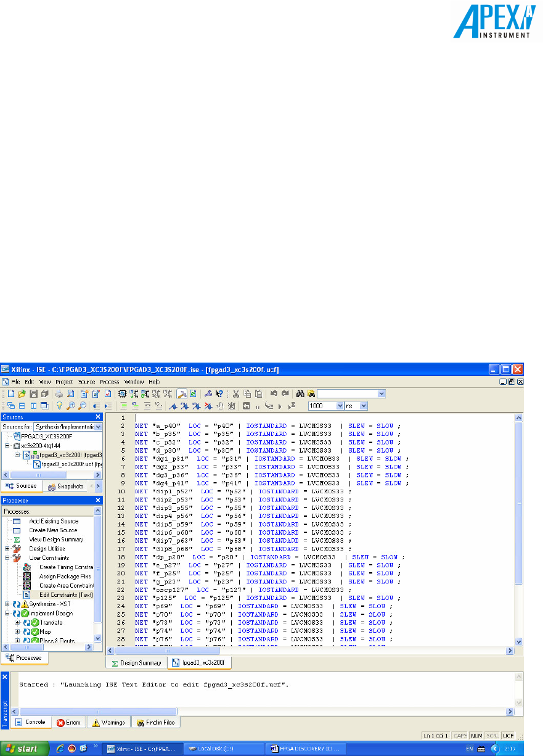Click the New file toolbar icon
The height and width of the screenshot is (756, 543).
(x=11, y=393)
